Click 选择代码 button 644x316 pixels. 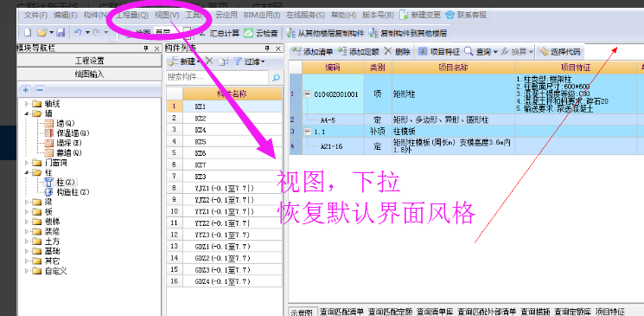pos(560,52)
